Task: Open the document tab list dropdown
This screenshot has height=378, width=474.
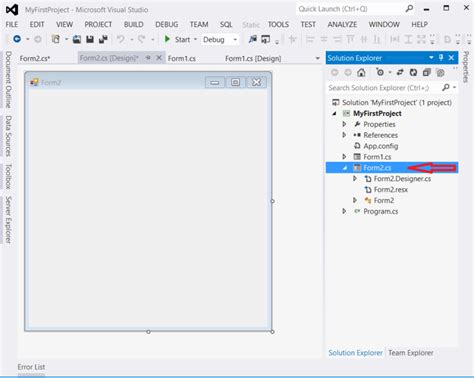Action: pos(317,58)
